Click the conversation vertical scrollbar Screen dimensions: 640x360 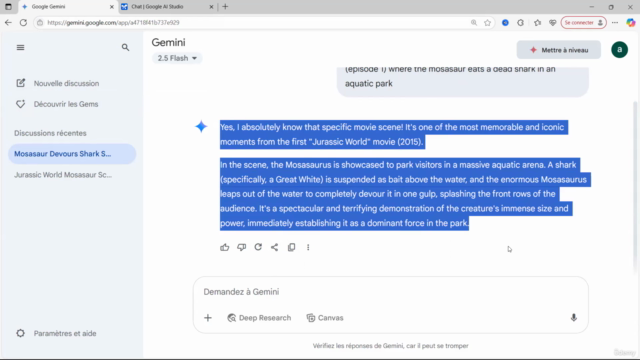click(x=635, y=188)
